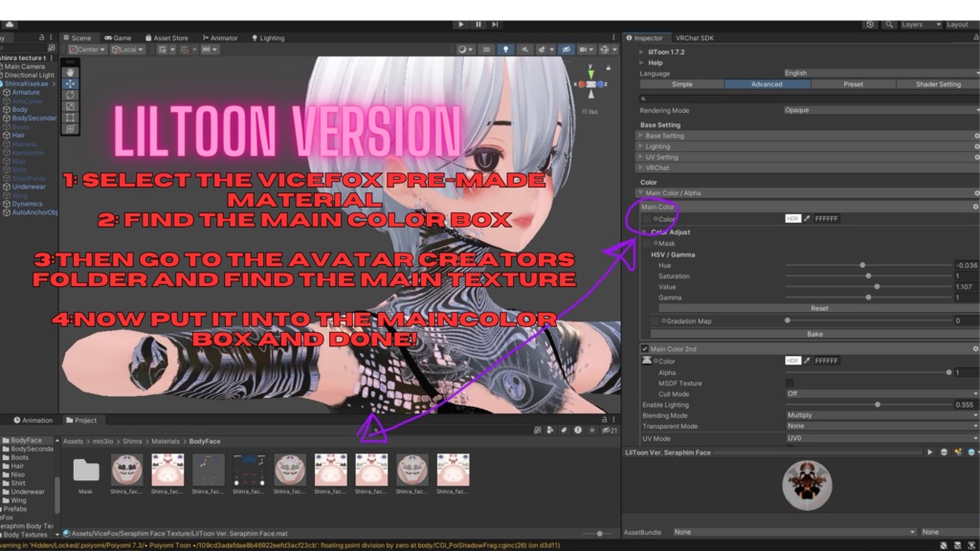Toggle the Scene view lighting bulb icon
The width and height of the screenshot is (980, 551).
pos(506,50)
